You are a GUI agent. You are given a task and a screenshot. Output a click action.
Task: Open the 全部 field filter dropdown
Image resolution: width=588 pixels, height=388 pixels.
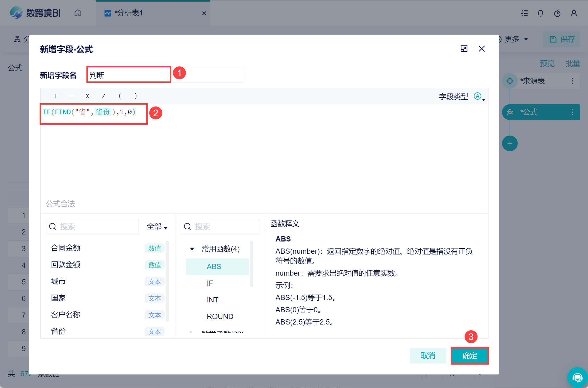point(157,226)
